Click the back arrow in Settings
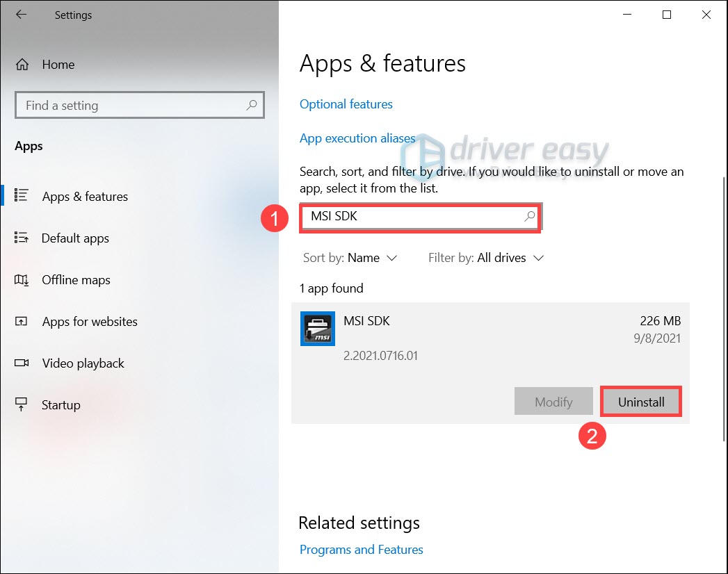This screenshot has height=574, width=728. pos(22,15)
